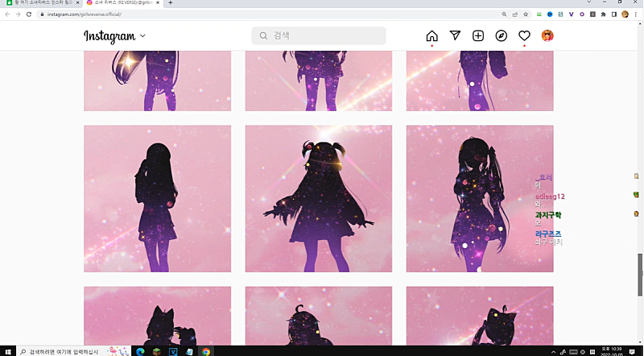
Task: Open Chrome profile avatar in toolbar
Action: 625,14
